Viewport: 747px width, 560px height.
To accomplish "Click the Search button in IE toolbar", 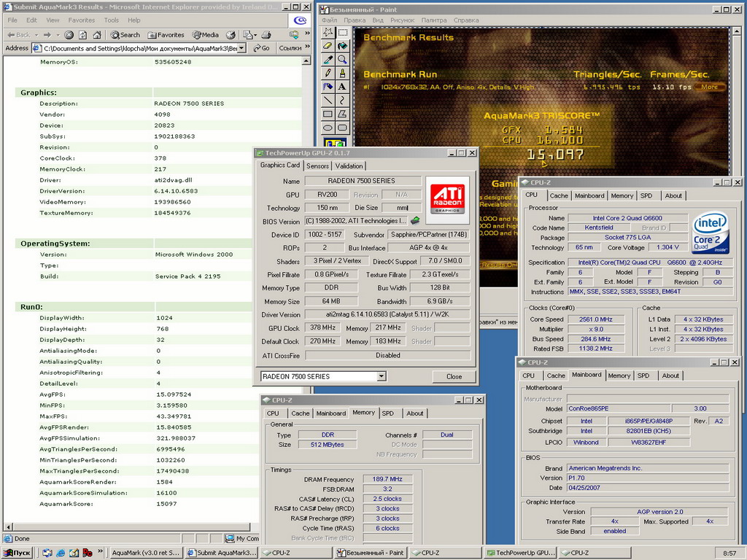I will pyautogui.click(x=125, y=35).
